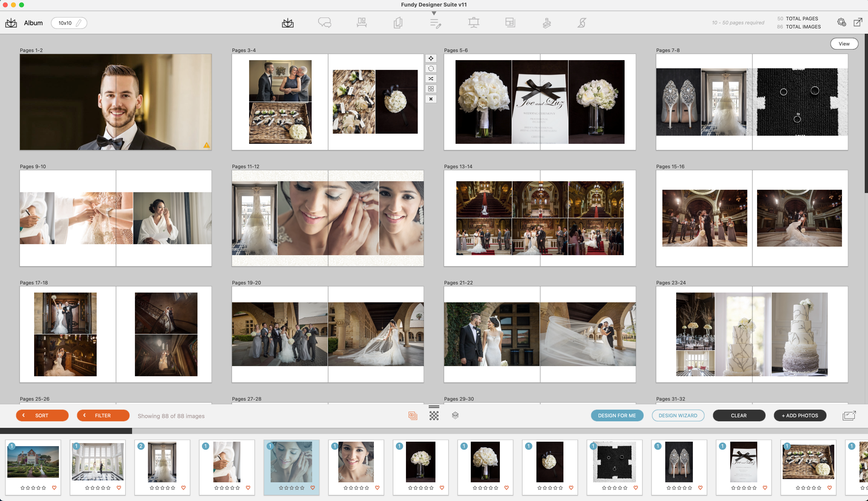868x501 pixels.
Task: Click DESIGN FOR ME
Action: tap(617, 415)
